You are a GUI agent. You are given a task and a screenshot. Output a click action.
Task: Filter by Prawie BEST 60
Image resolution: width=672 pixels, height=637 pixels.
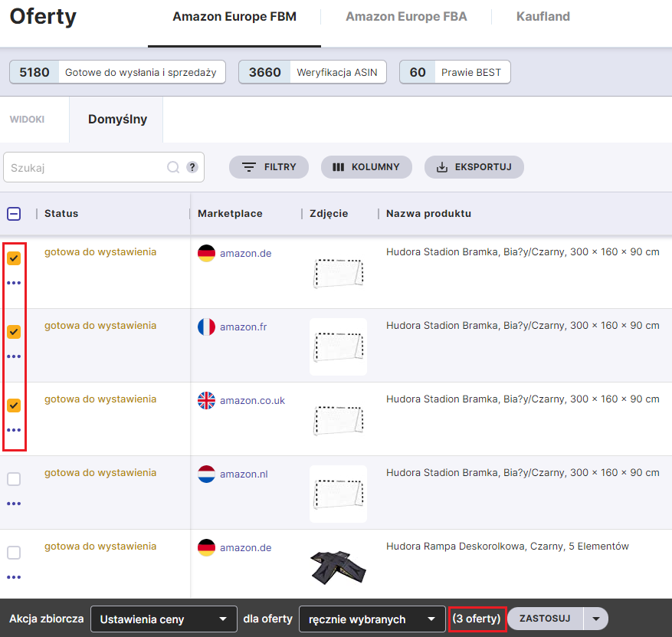coord(454,72)
